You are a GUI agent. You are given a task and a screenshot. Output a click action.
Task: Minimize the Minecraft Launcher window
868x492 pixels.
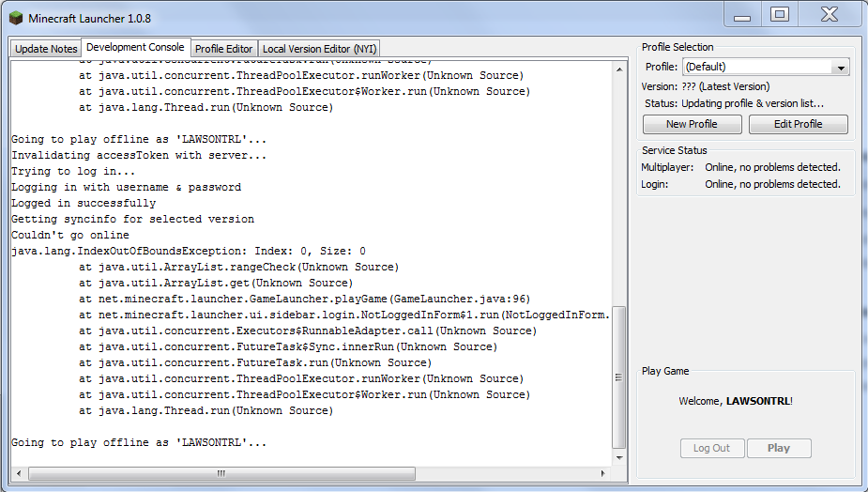pyautogui.click(x=742, y=16)
